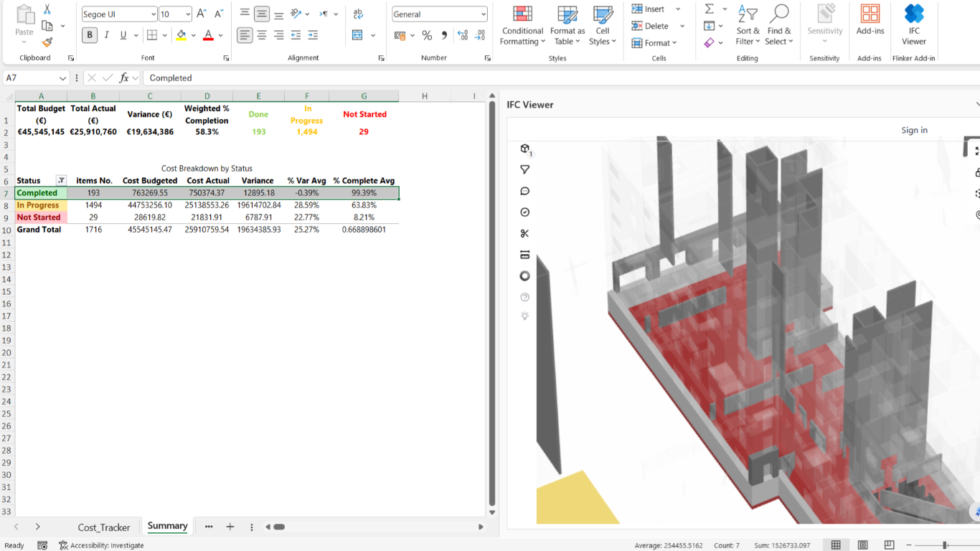This screenshot has height=551, width=980.
Task: Switch to the Cost_Tracker sheet tab
Action: tap(104, 527)
